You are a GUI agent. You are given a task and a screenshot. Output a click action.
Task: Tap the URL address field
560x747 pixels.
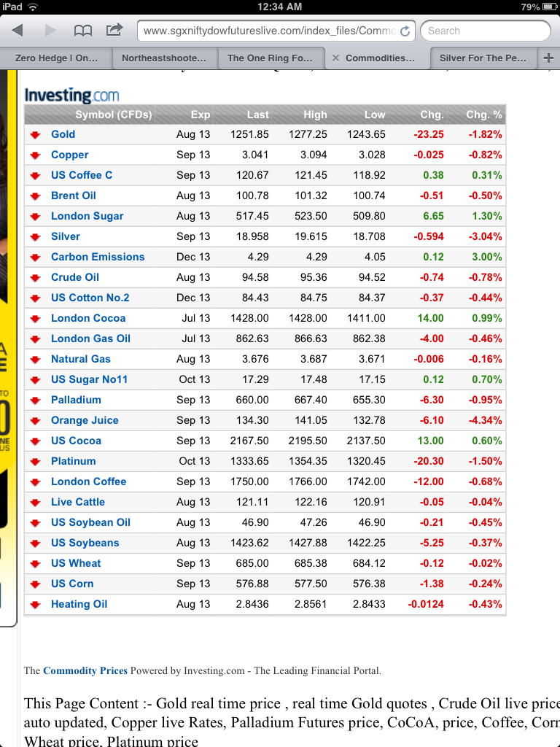276,31
